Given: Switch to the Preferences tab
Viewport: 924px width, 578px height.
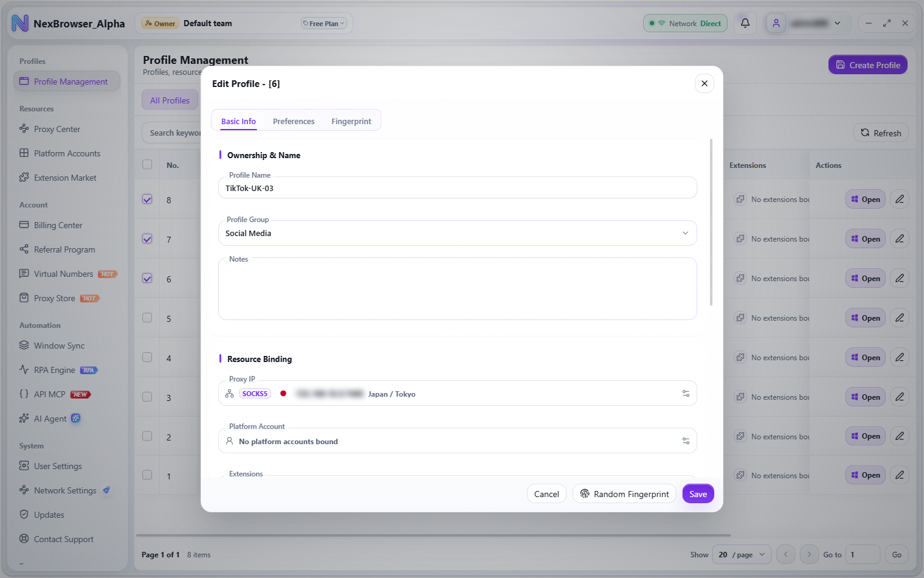Looking at the screenshot, I should pos(294,121).
